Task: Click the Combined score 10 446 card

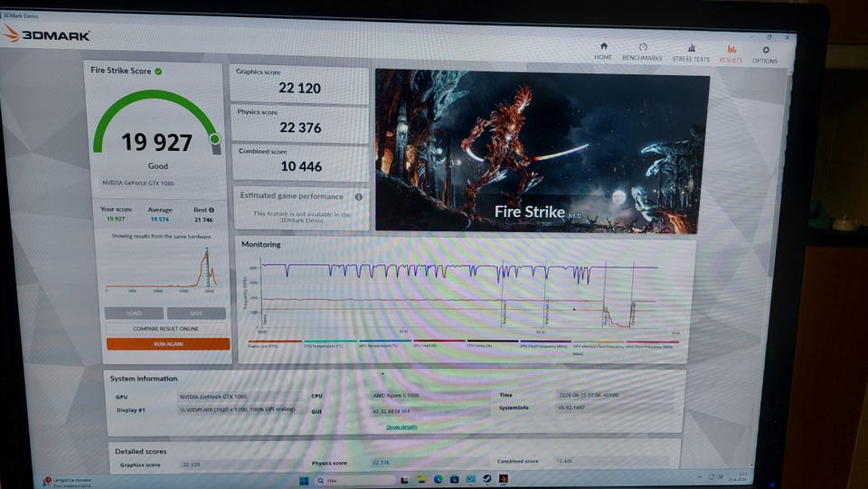Action: pos(300,163)
